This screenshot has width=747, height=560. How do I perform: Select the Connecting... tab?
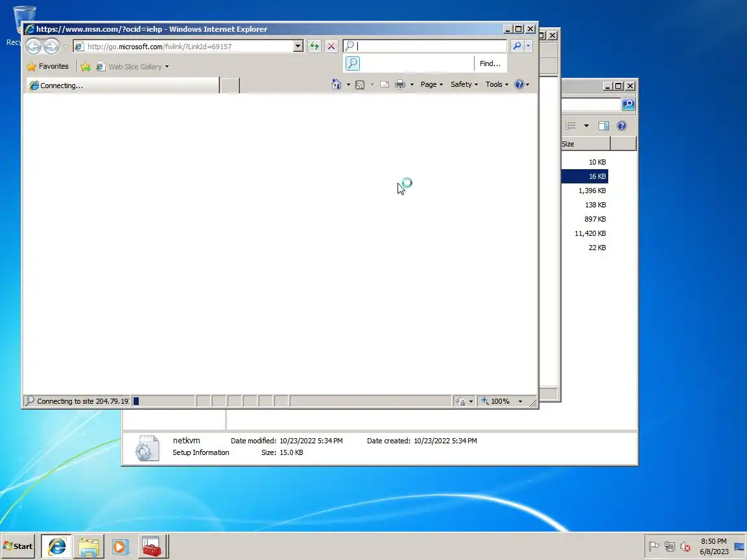tap(123, 86)
